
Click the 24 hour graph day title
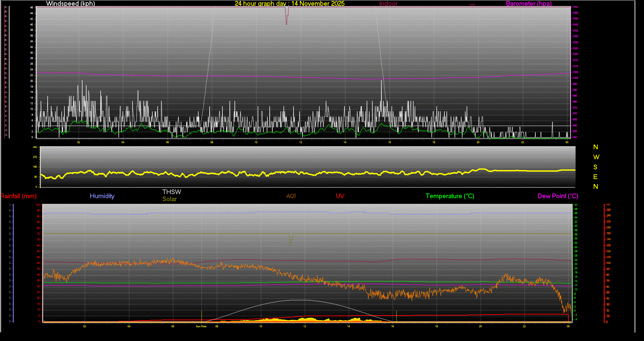click(x=290, y=4)
